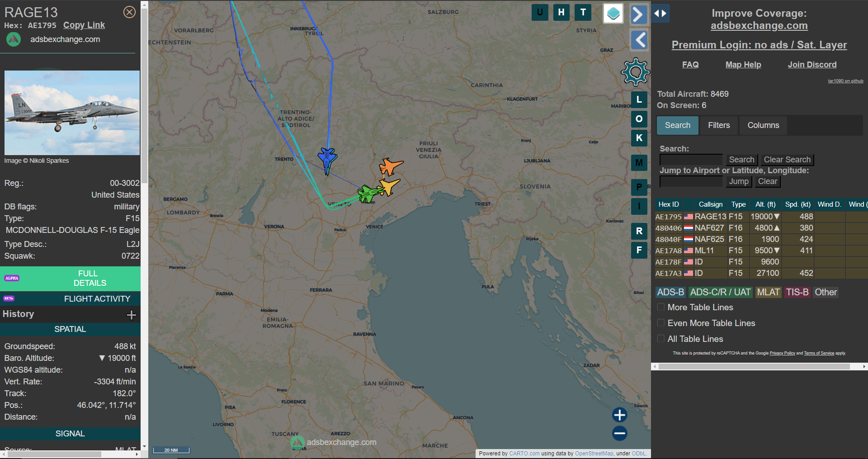Toggle the O map option button
The height and width of the screenshot is (459, 868).
[x=639, y=119]
